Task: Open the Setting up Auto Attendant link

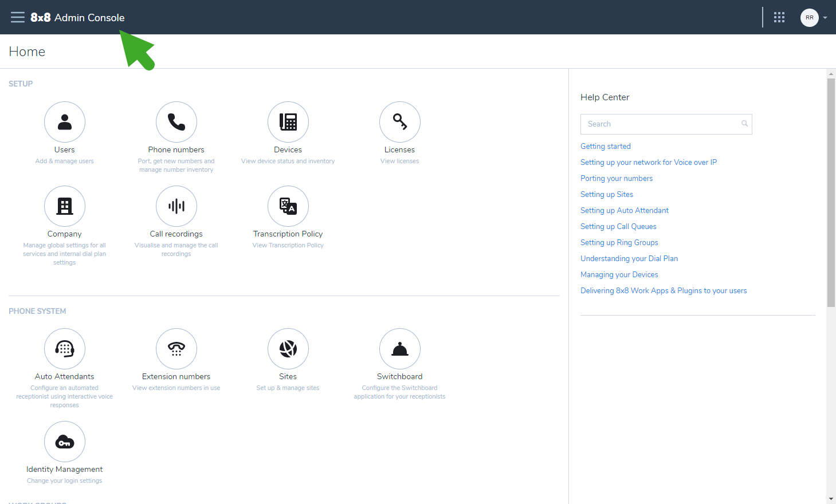Action: point(625,210)
